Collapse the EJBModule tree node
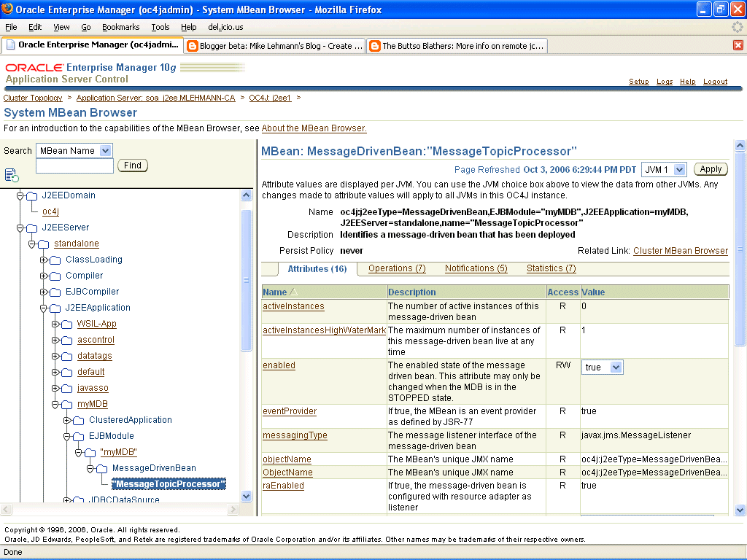Screen dimensions: 747x560 (x=66, y=437)
